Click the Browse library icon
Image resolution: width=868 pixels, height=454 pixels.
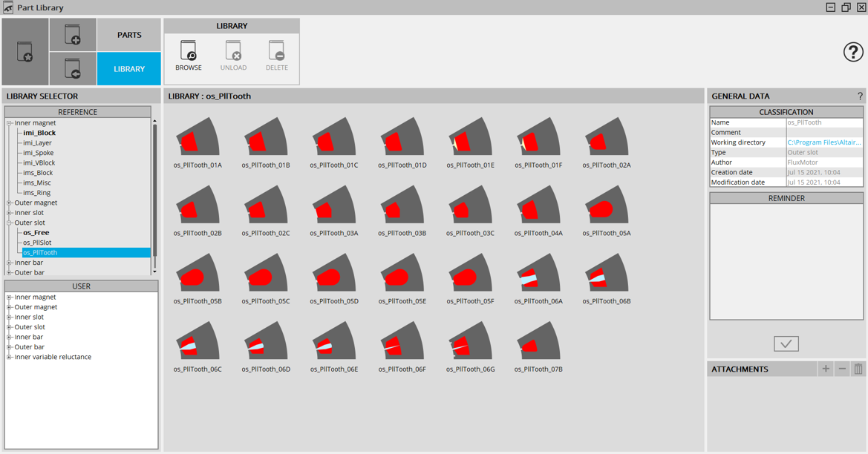(x=189, y=52)
